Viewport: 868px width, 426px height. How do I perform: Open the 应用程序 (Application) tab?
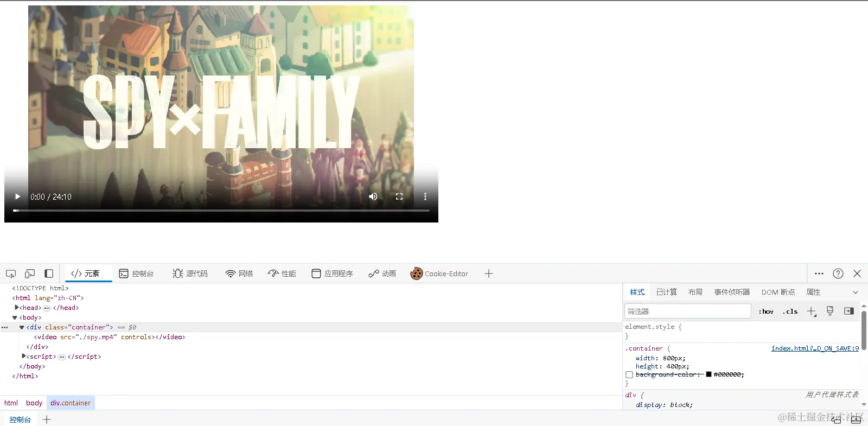tap(333, 274)
